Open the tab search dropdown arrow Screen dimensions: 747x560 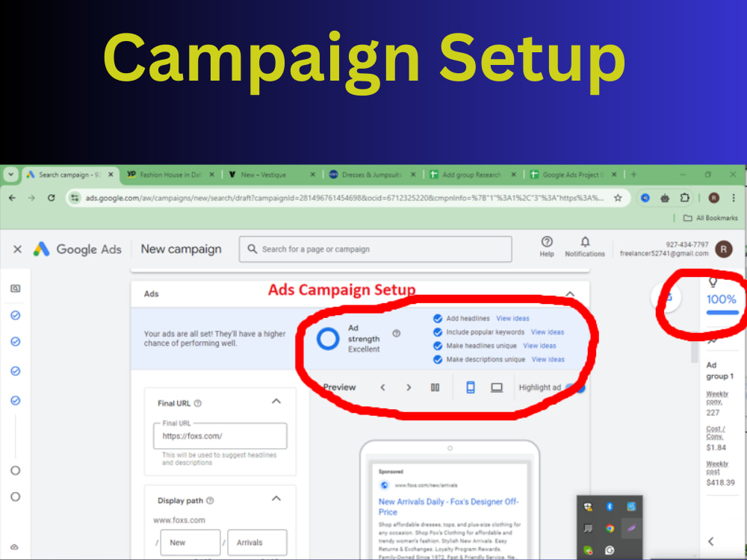(x=10, y=175)
